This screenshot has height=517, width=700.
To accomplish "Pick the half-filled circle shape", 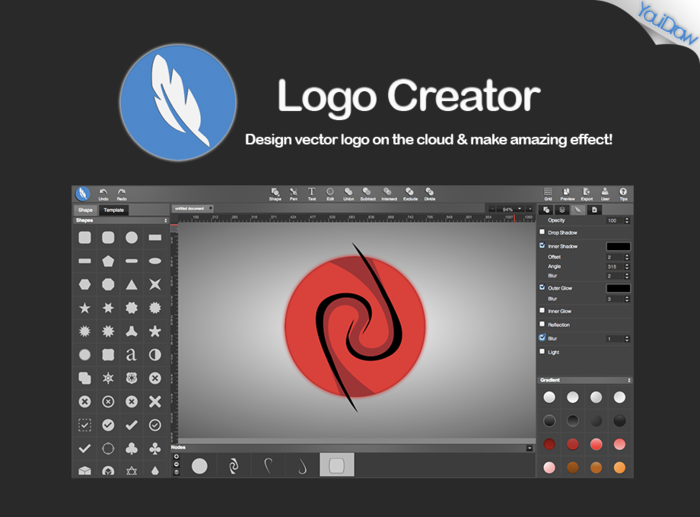I will [155, 355].
